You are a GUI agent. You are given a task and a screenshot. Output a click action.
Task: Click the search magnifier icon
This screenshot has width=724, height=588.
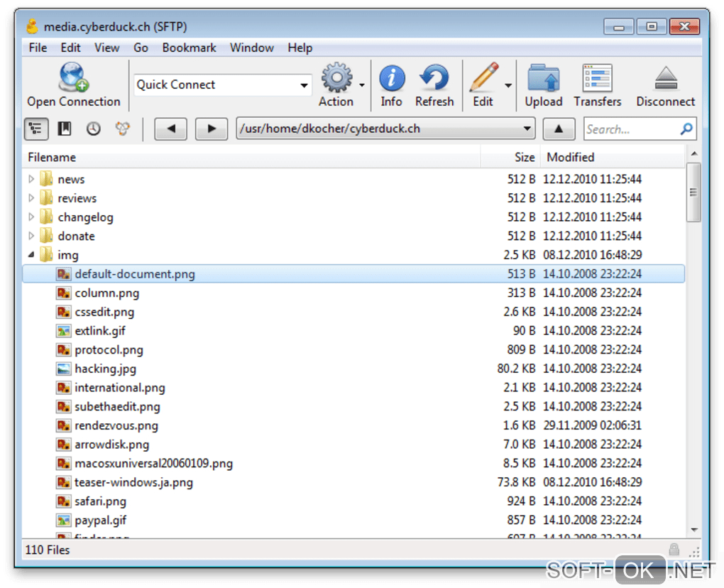(x=686, y=129)
